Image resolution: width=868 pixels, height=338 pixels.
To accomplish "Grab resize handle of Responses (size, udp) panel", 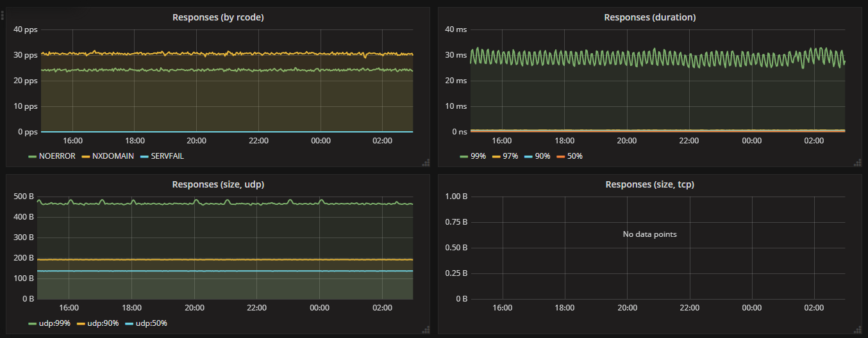I will click(x=426, y=330).
